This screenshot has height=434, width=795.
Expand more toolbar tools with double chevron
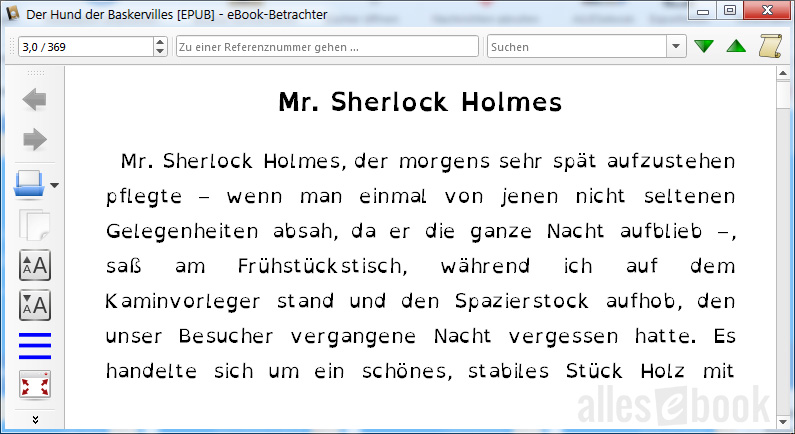point(35,419)
